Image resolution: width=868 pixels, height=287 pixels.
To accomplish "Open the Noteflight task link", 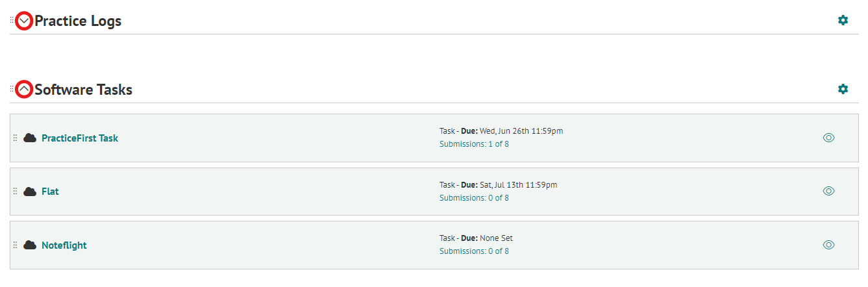I will tap(64, 245).
